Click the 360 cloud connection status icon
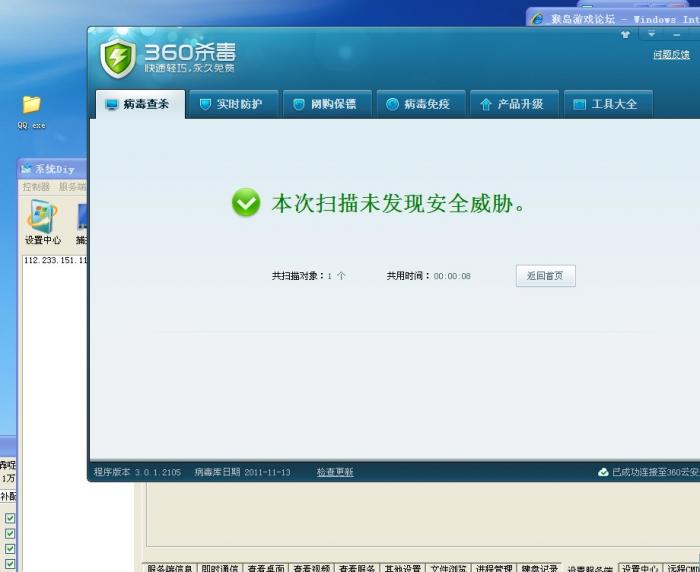 [x=603, y=472]
